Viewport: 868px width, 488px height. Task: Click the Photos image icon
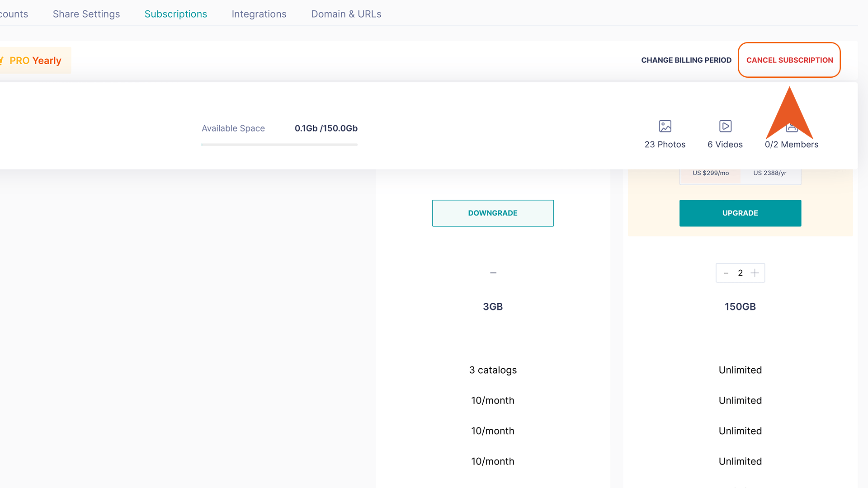(x=665, y=126)
